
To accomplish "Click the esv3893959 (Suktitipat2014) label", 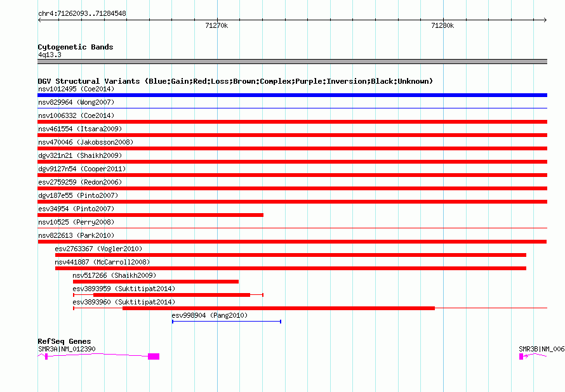I will tap(124, 289).
